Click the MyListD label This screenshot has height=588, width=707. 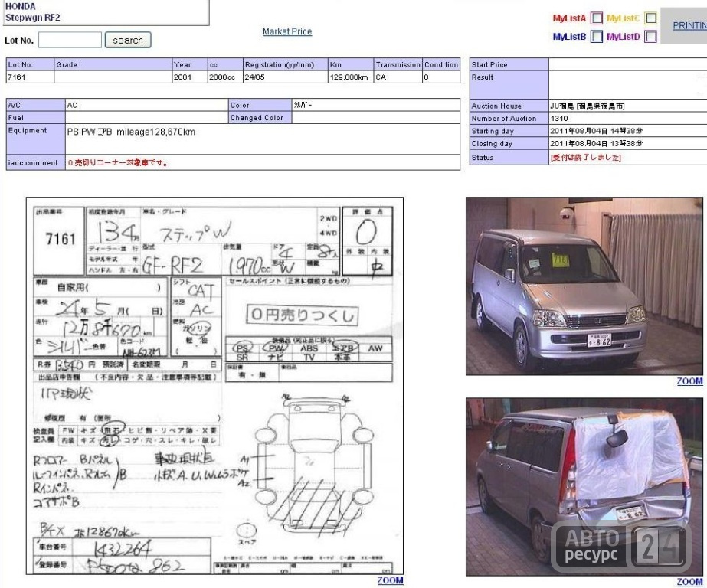pos(624,37)
